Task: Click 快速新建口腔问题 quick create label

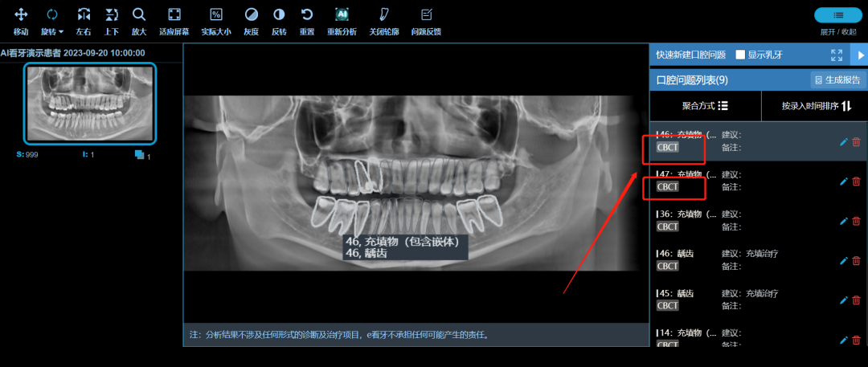Action: [x=690, y=55]
